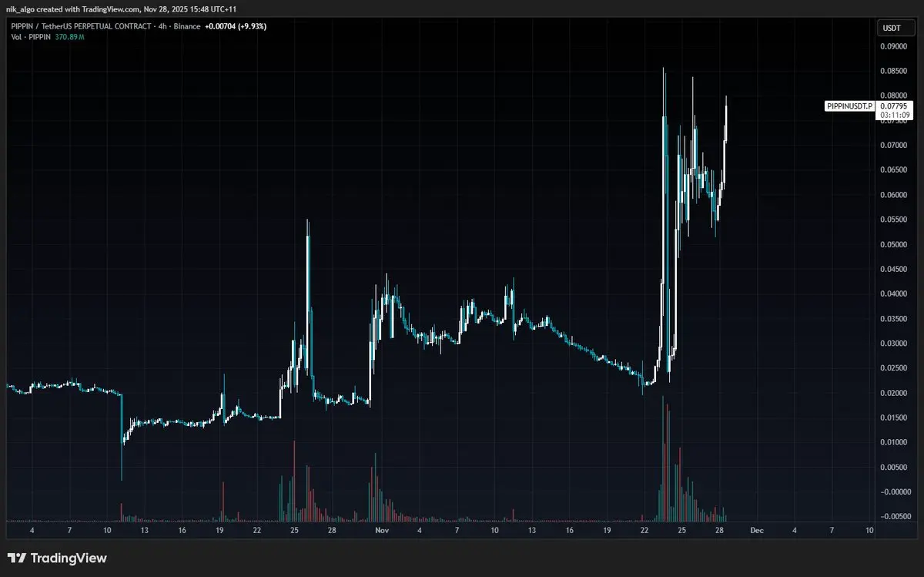Image resolution: width=924 pixels, height=577 pixels.
Task: Click the 0.02500 price axis label
Action: pyautogui.click(x=895, y=368)
